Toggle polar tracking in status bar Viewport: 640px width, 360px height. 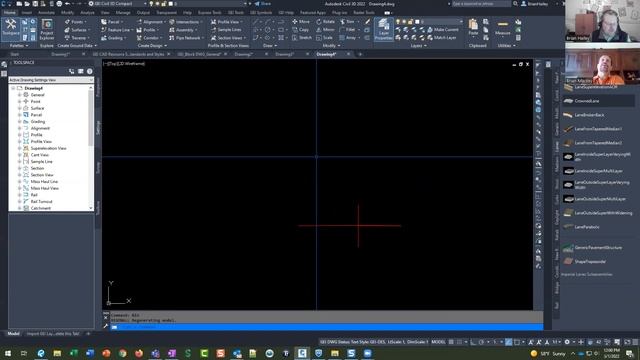tap(482, 342)
